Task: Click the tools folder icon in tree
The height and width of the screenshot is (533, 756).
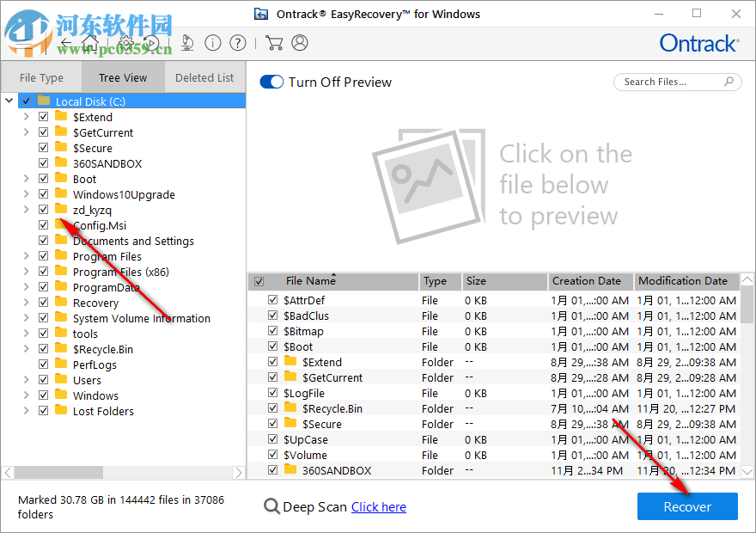Action: [61, 333]
